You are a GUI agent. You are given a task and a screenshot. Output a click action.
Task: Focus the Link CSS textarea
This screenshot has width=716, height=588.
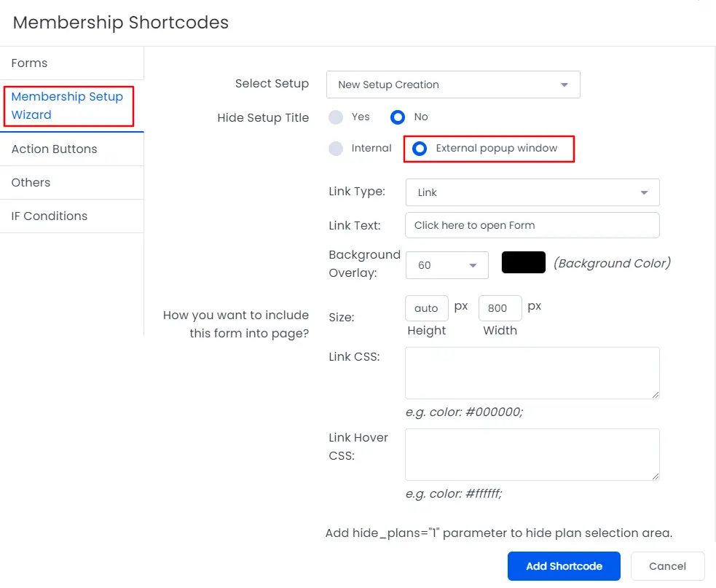pos(532,373)
